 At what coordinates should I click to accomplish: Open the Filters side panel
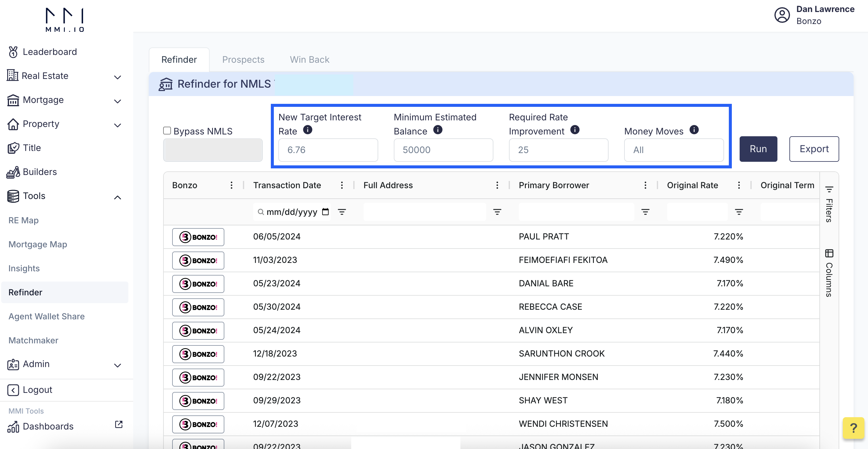pyautogui.click(x=829, y=204)
